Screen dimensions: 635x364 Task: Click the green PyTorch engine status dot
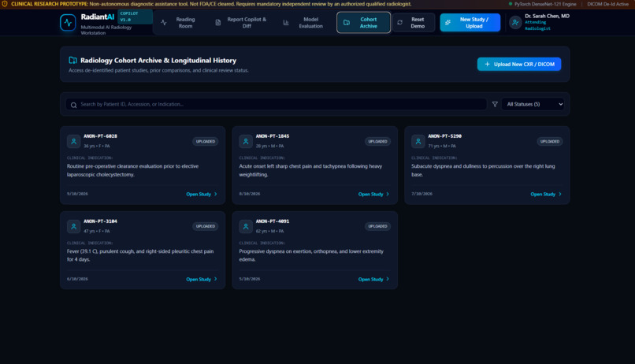click(x=511, y=4)
